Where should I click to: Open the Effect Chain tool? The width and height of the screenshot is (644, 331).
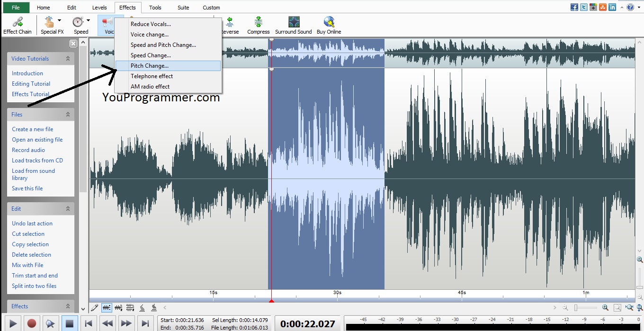point(18,25)
